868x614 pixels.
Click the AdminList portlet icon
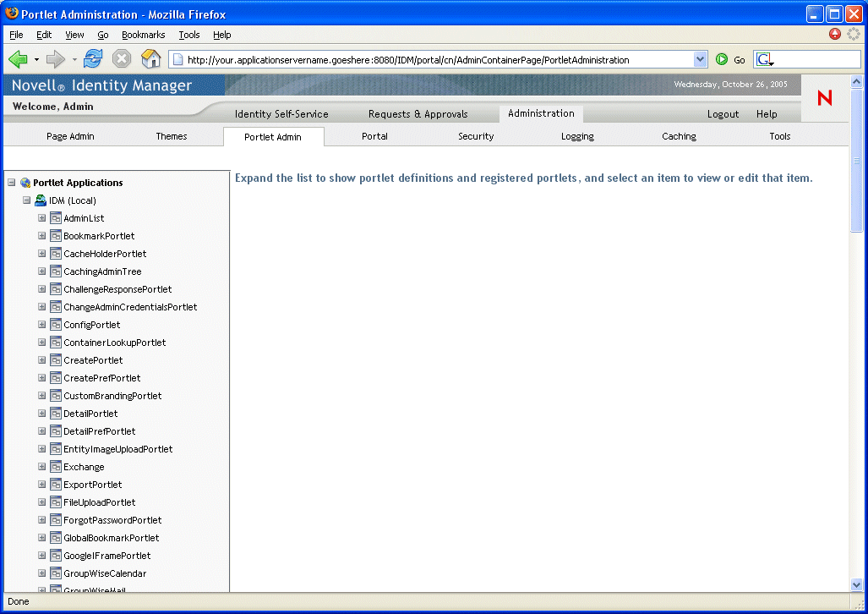(55, 218)
